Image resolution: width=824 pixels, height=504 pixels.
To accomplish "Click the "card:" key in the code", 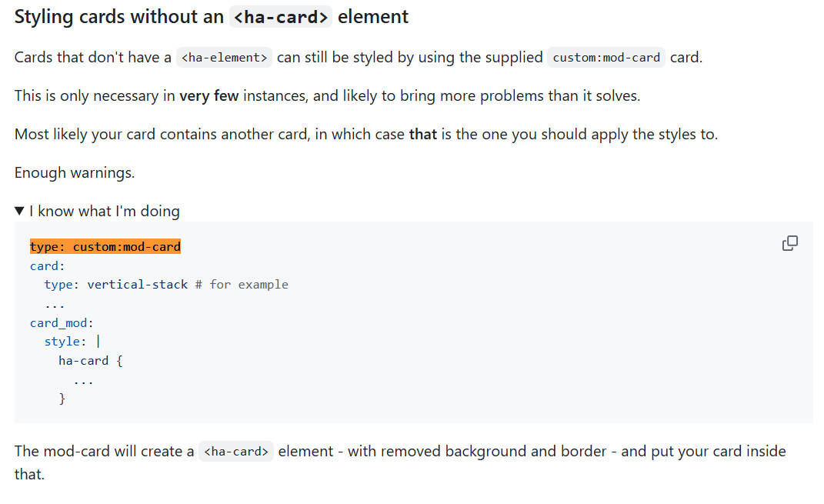I will coord(47,266).
